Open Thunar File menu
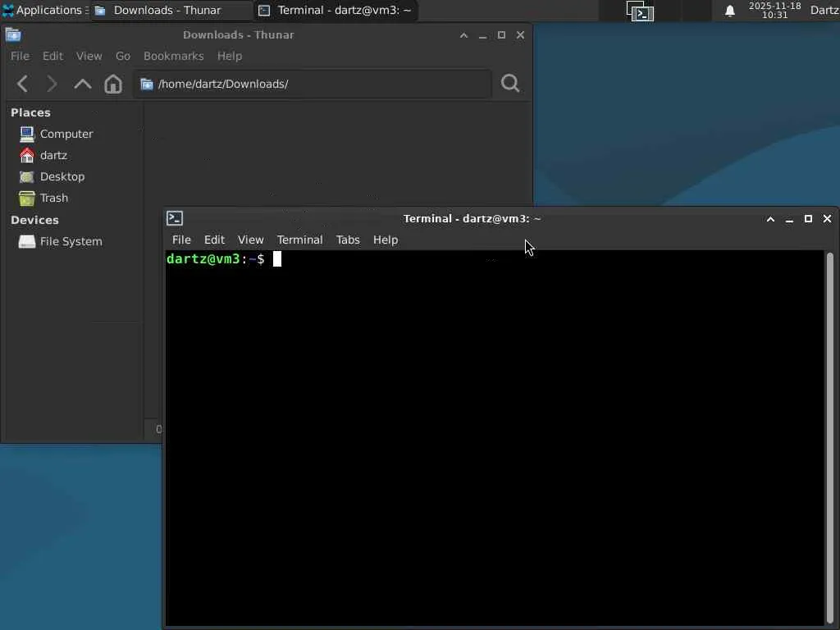This screenshot has height=630, width=840. pos(20,56)
